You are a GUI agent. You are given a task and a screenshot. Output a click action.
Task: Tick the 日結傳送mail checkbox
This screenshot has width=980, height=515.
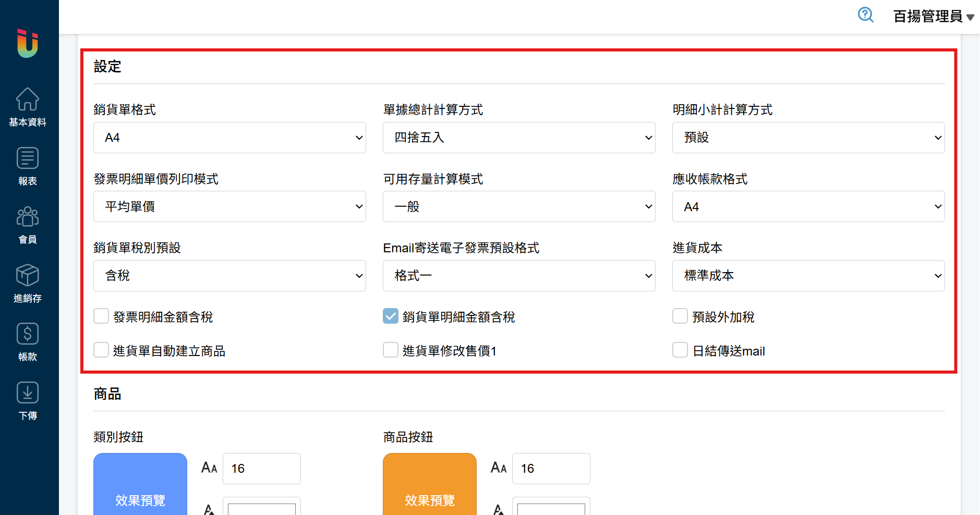point(680,350)
